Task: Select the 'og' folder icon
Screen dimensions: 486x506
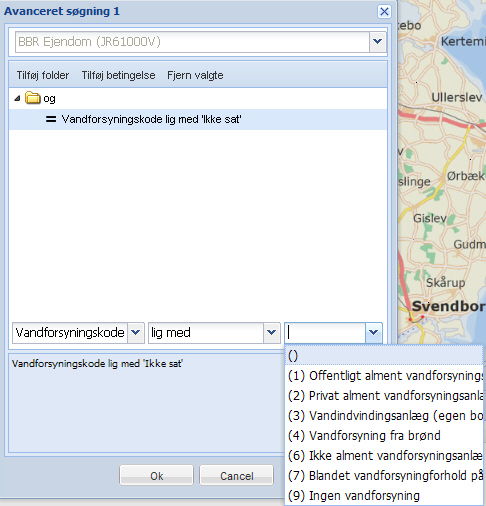Action: click(33, 98)
